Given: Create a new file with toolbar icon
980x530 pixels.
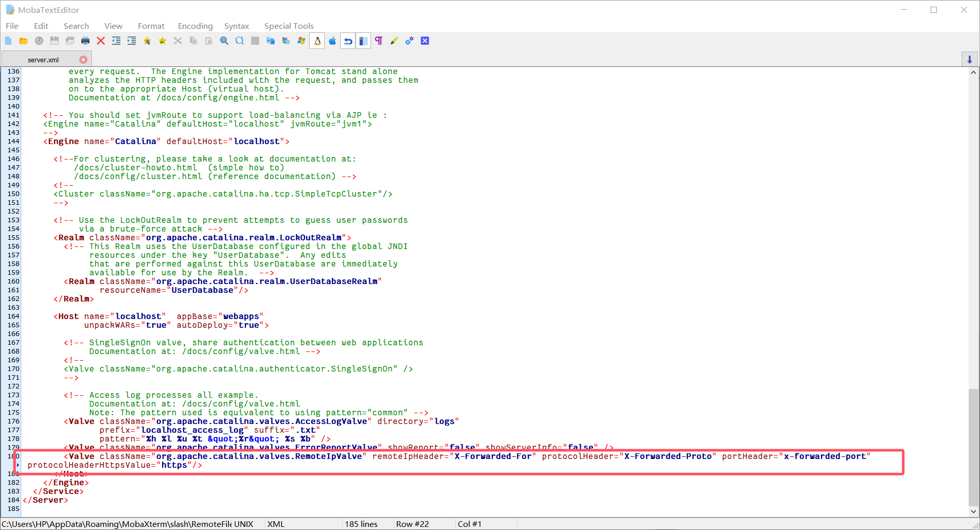Looking at the screenshot, I should (x=8, y=41).
